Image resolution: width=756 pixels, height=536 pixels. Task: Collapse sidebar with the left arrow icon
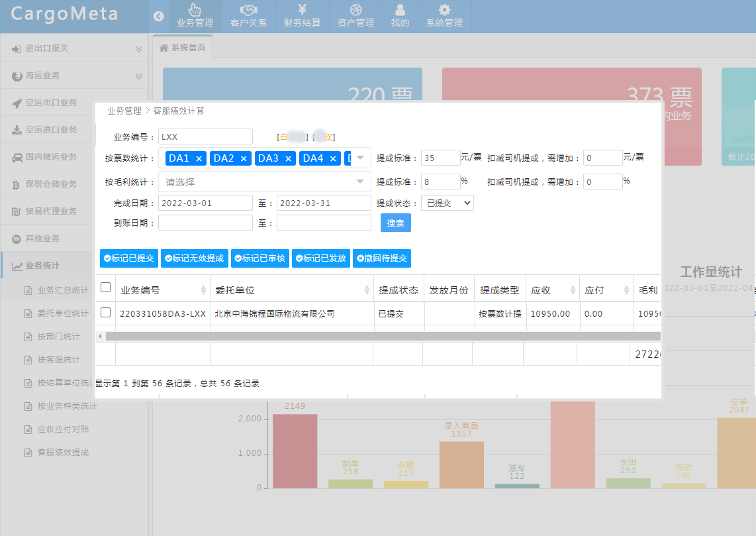pos(158,17)
